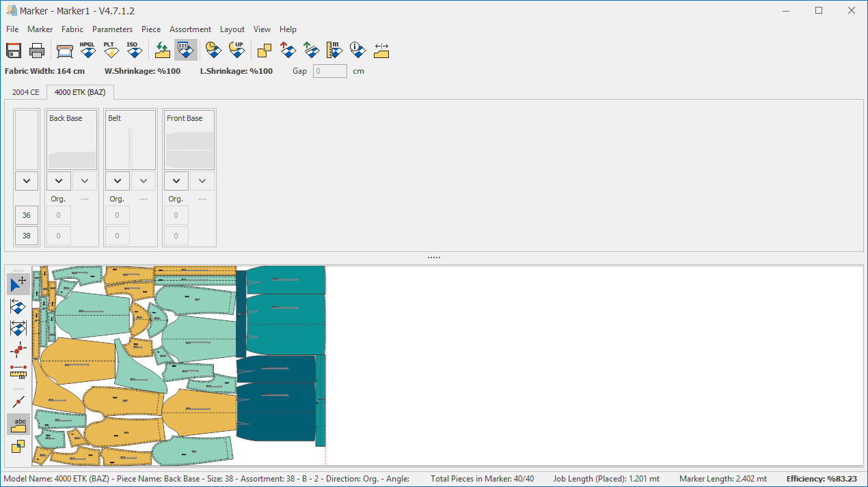Open the marker information icon

357,51
